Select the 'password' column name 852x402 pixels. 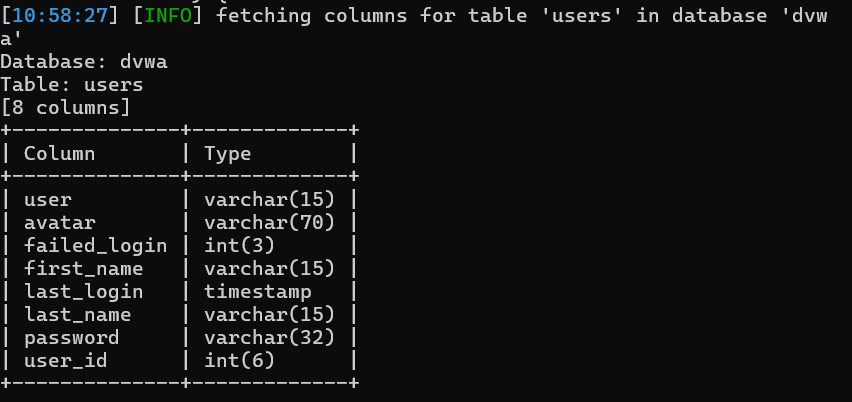[71, 338]
